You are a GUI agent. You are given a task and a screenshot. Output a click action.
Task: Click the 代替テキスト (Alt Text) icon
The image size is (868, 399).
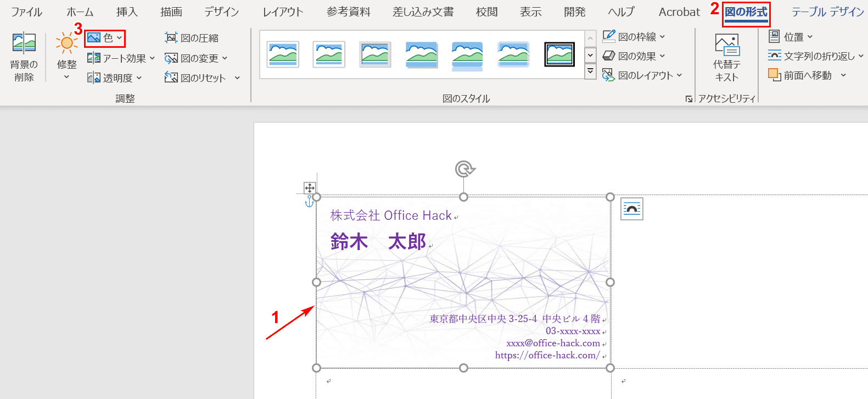pos(727,45)
